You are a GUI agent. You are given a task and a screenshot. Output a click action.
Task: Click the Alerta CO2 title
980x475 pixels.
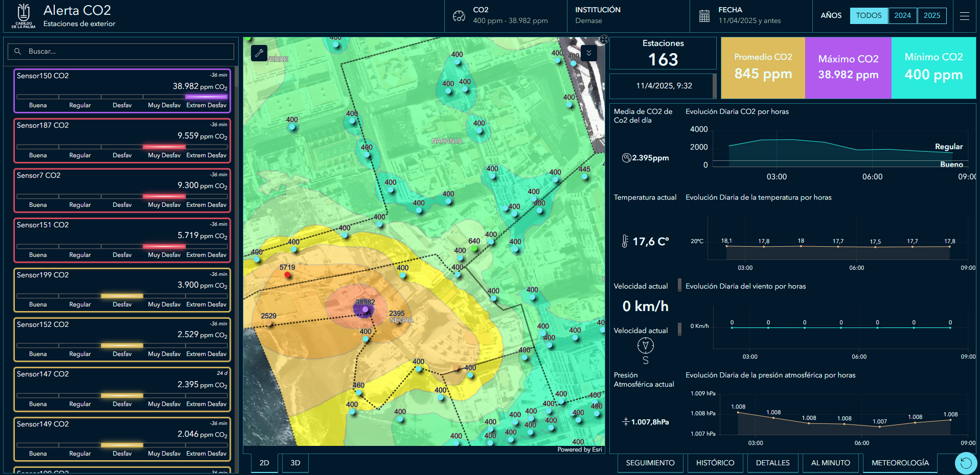tap(77, 10)
